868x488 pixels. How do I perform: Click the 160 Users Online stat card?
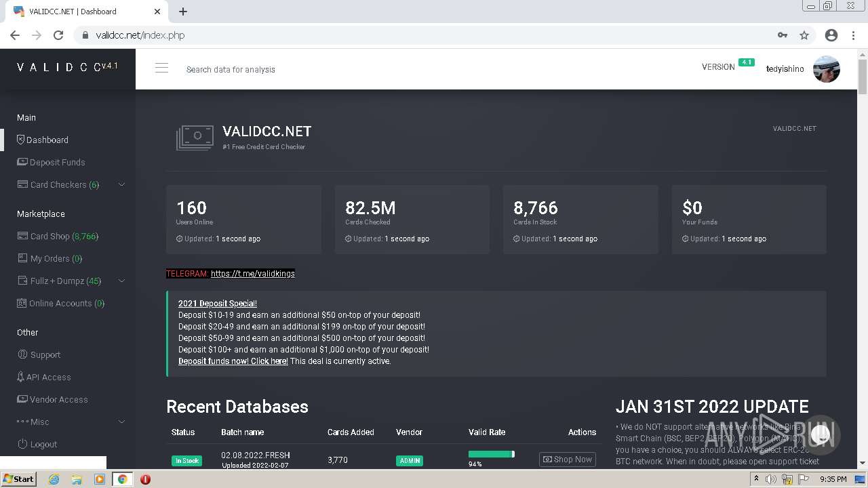(x=243, y=220)
